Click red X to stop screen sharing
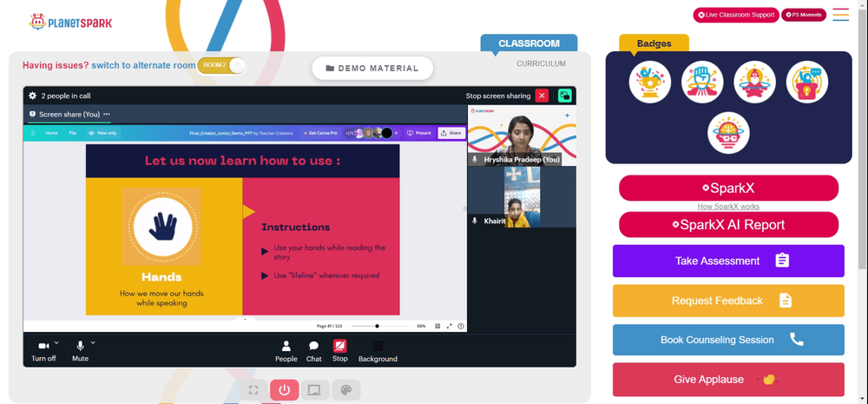This screenshot has height=404, width=868. (x=542, y=96)
